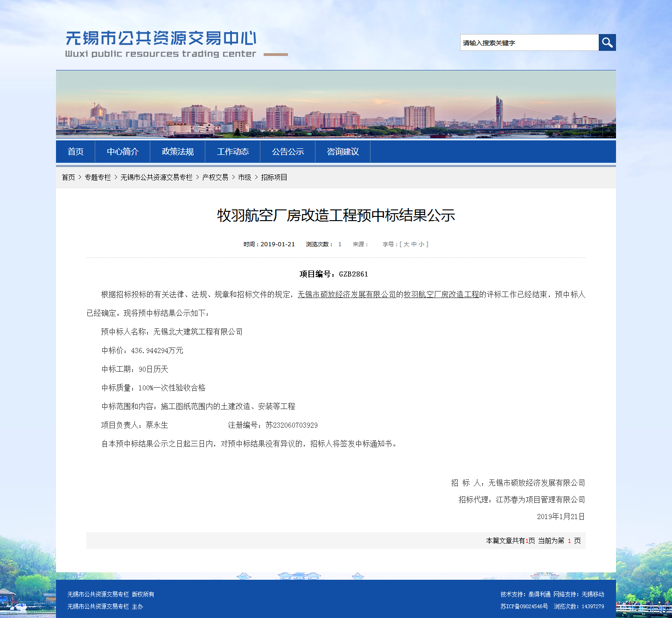The image size is (672, 618).
Task: Open the 公告公示 navigation menu item
Action: (x=287, y=152)
